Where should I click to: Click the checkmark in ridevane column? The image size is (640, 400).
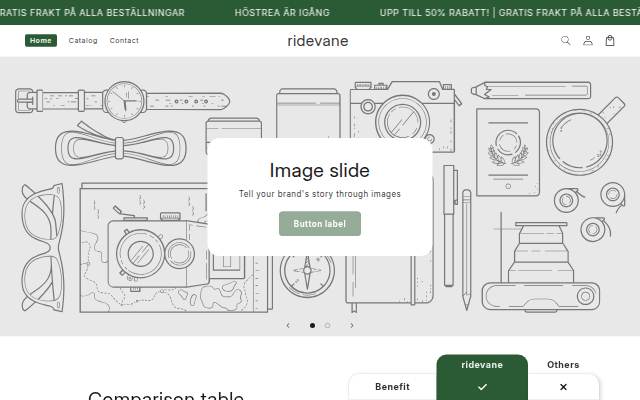482,387
